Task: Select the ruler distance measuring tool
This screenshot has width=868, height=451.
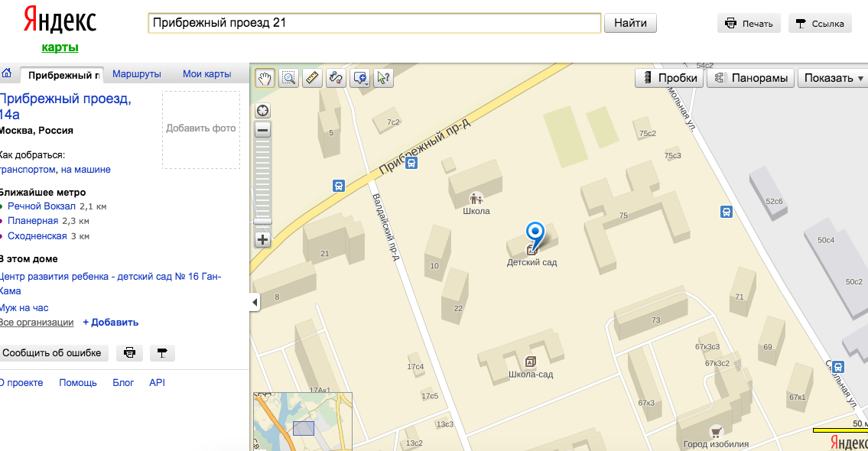Action: click(x=312, y=78)
